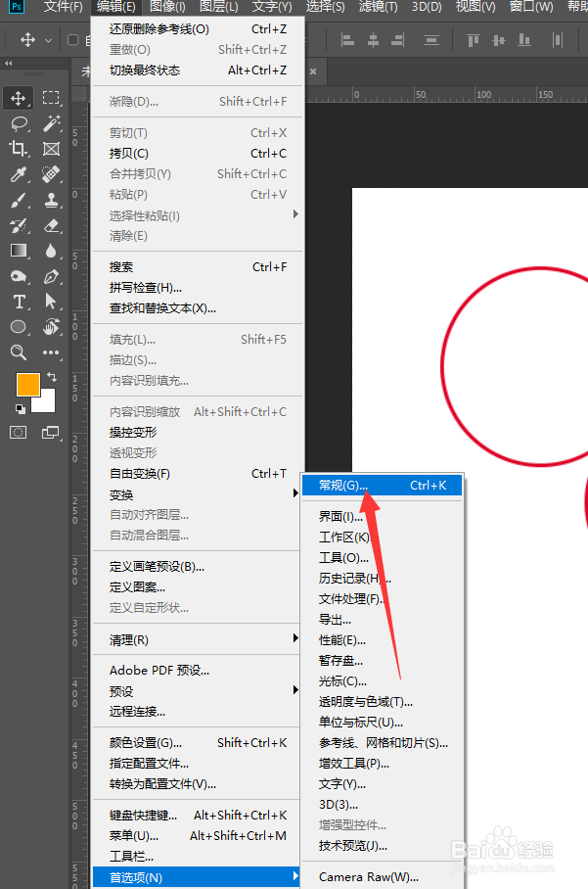Select the Frame tool
The width and height of the screenshot is (588, 889).
point(51,149)
